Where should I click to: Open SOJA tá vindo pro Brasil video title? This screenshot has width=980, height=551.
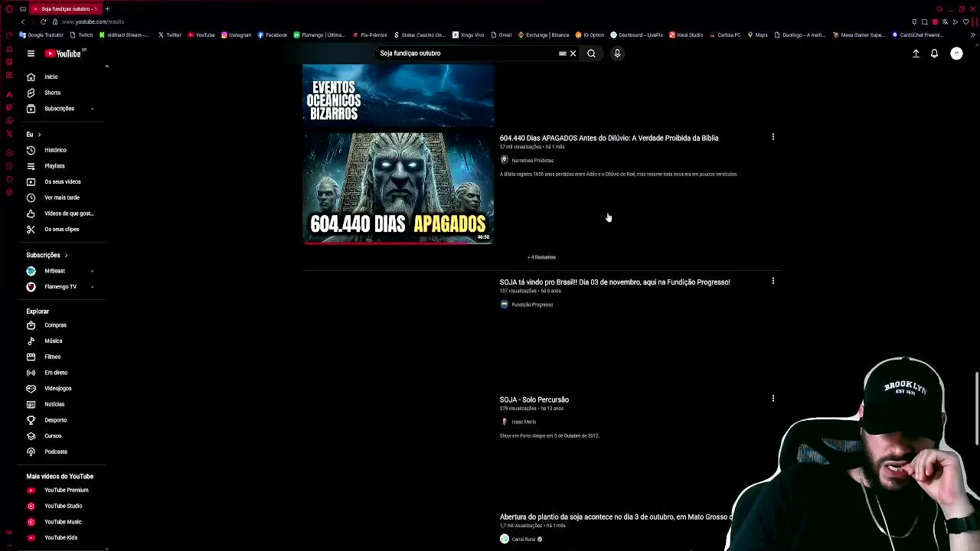(x=615, y=282)
